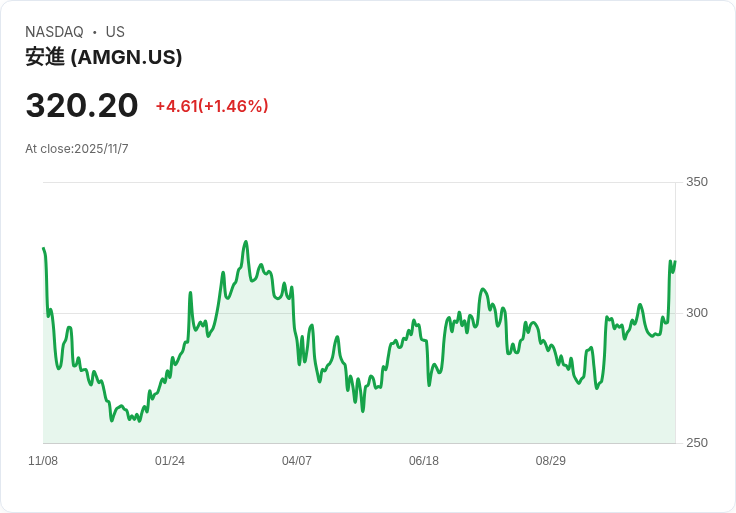This screenshot has height=513, width=736.
Task: Click the At close 2025/11/7 timestamp
Action: 77,149
